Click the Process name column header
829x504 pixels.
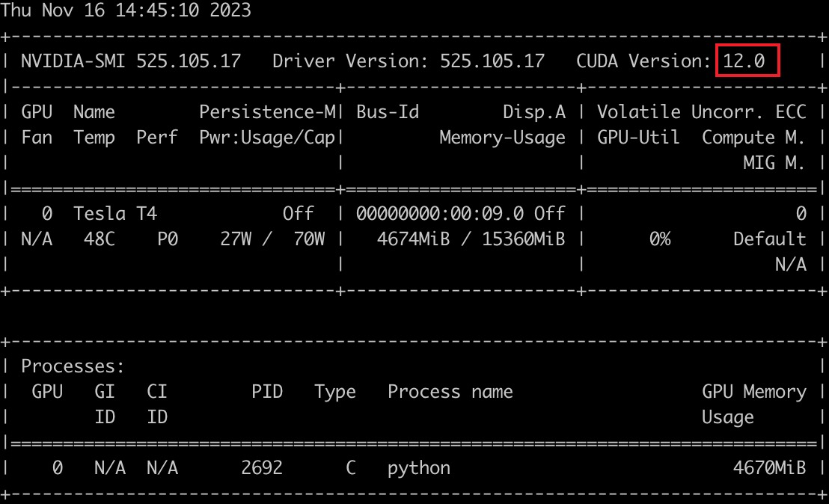[450, 392]
